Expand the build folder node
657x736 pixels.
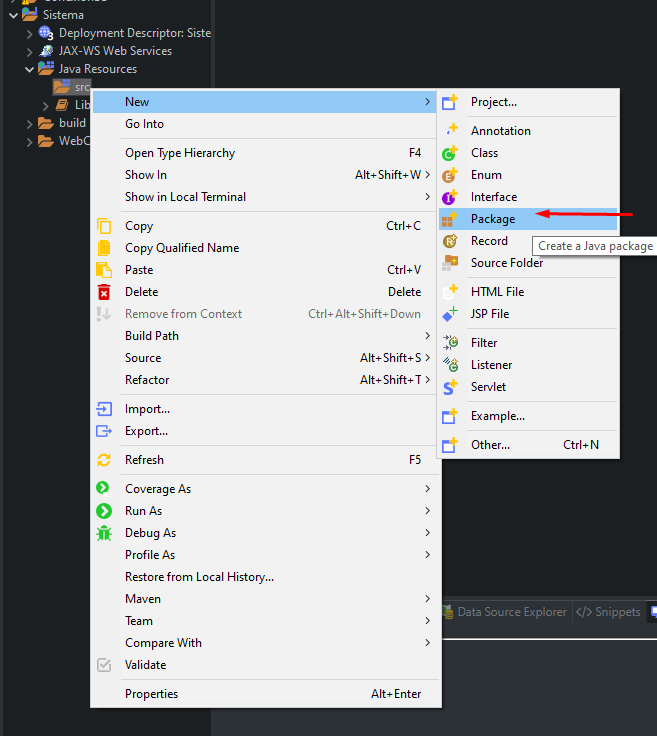(29, 123)
